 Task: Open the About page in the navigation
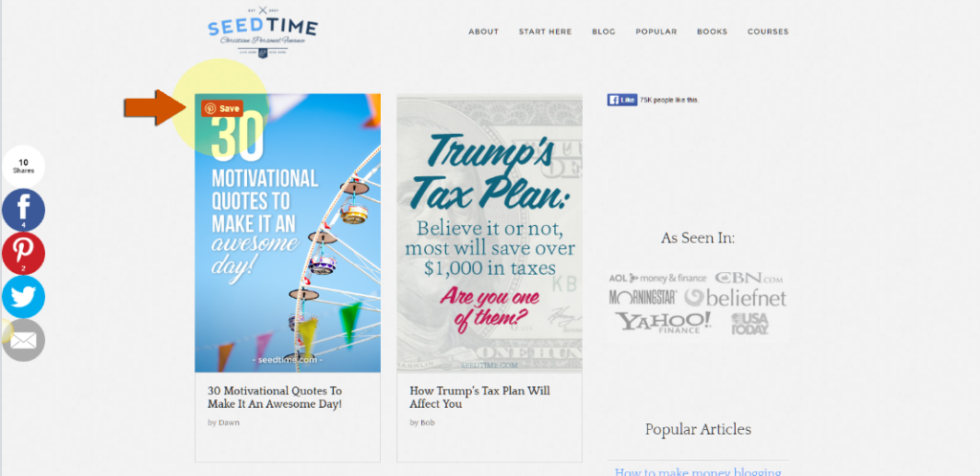point(483,32)
